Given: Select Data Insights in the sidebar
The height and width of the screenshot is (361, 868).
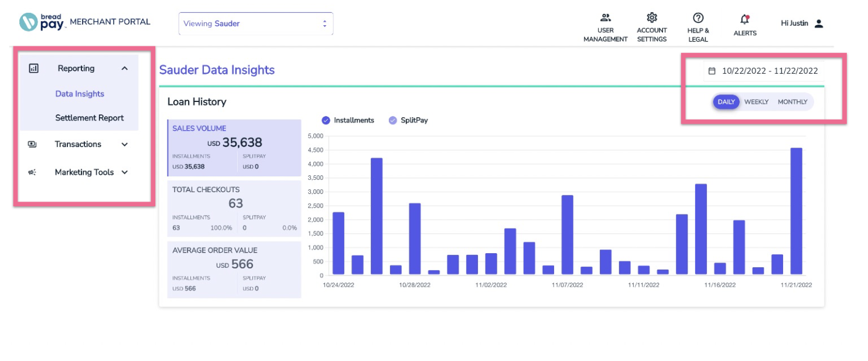Looking at the screenshot, I should pyautogui.click(x=80, y=94).
